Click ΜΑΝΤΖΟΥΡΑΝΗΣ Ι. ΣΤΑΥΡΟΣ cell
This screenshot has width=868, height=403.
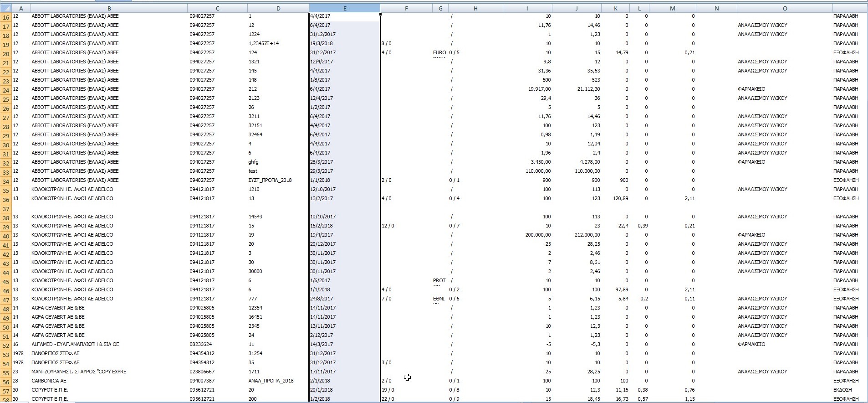[109, 372]
